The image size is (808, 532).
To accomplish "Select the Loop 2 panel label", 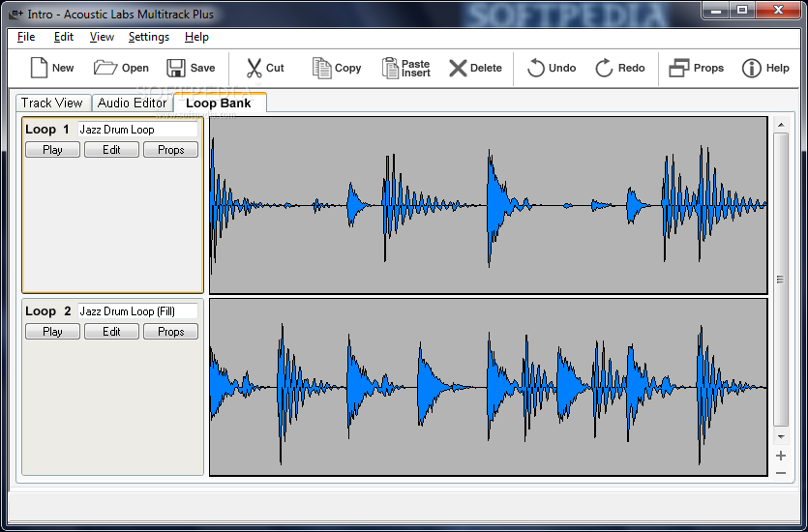I will [48, 311].
